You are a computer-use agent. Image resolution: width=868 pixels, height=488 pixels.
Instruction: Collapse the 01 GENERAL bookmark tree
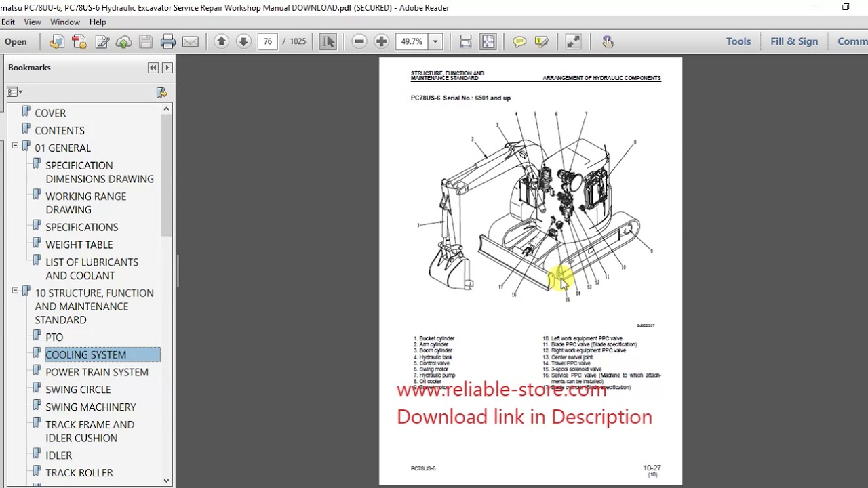(15, 146)
